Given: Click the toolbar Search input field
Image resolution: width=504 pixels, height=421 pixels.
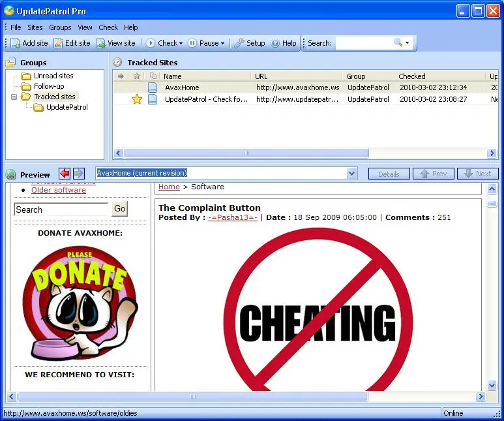Looking at the screenshot, I should pos(364,43).
